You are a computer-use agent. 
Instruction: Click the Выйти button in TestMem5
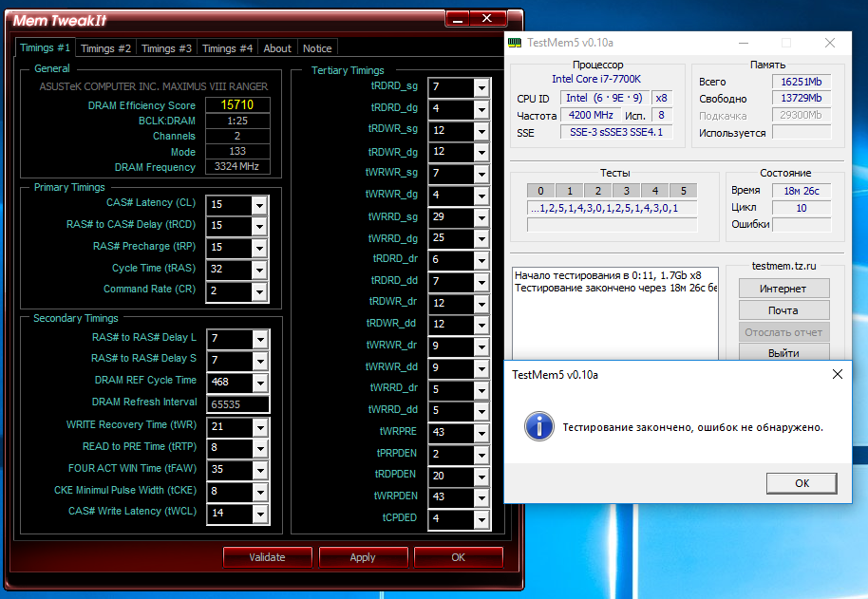pyautogui.click(x=783, y=352)
